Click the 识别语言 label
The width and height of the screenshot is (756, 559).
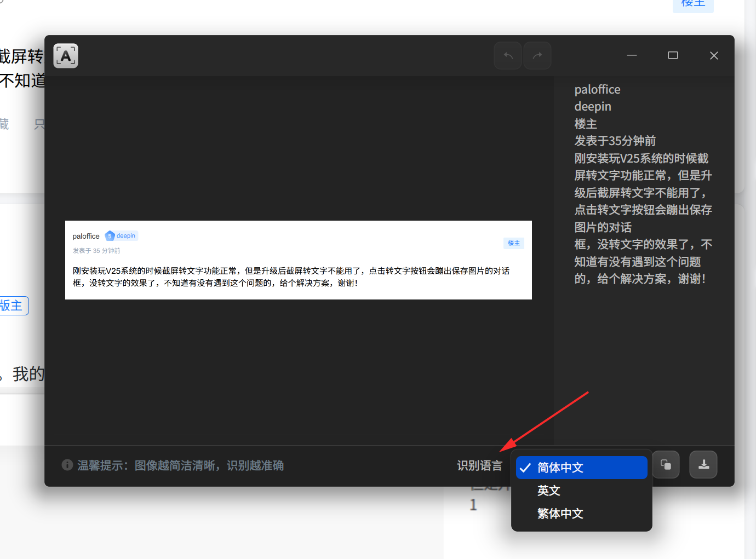[x=480, y=465]
